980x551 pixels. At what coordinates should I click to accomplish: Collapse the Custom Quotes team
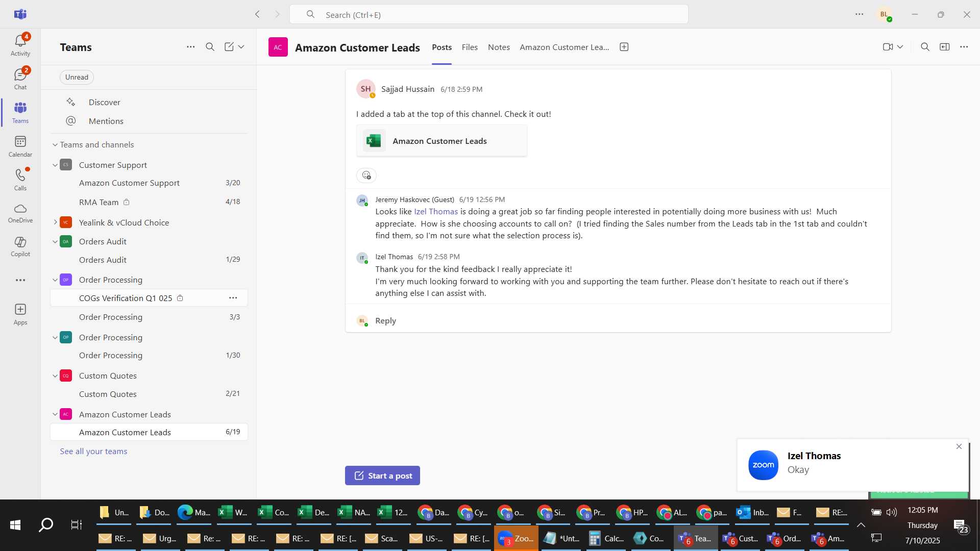[55, 376]
